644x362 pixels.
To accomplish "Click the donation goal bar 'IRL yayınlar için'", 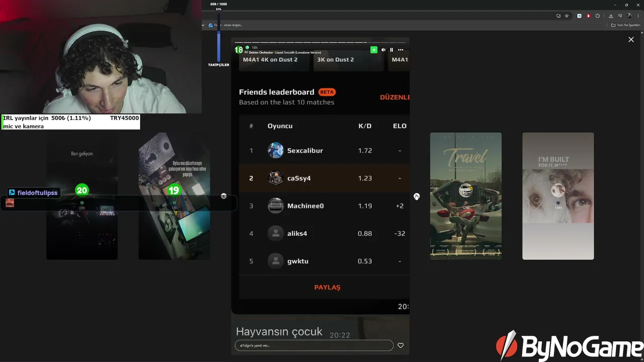I will [x=70, y=122].
